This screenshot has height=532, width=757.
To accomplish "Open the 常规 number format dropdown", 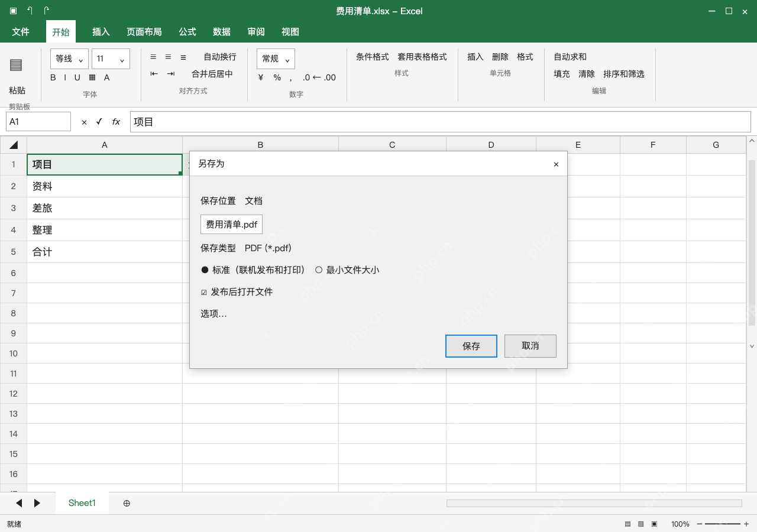I will (276, 59).
